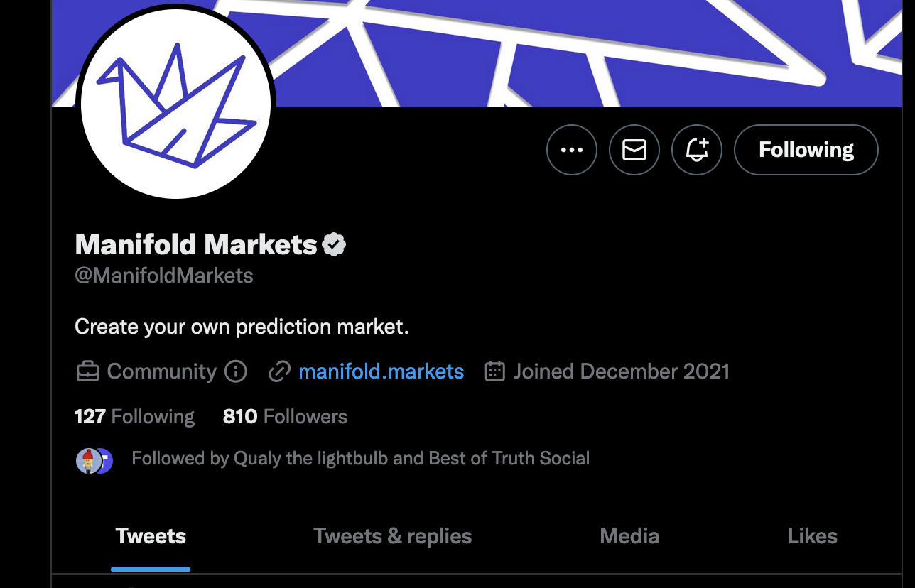Viewport: 915px width, 588px height.
Task: Turn on notifications with bell icon
Action: pyautogui.click(x=697, y=150)
